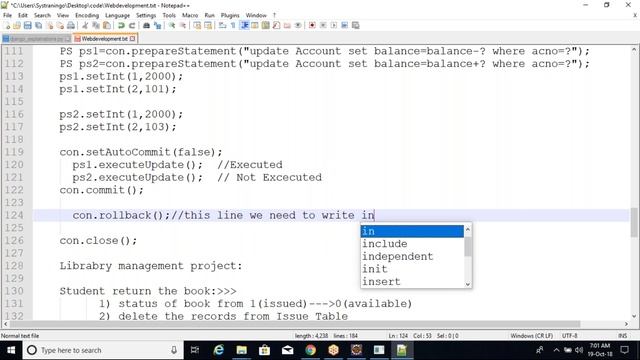640x360 pixels.
Task: Select 'include' from the autocomplete list
Action: pos(412,244)
